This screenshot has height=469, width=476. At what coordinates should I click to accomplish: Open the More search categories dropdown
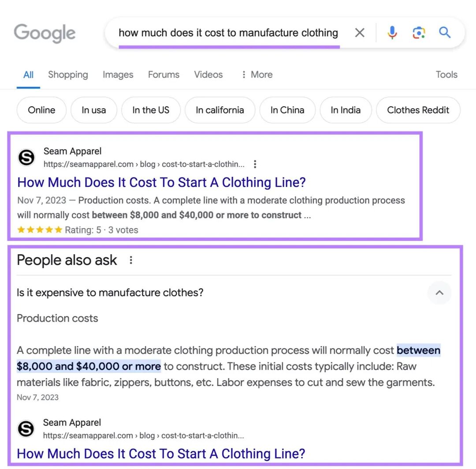click(x=257, y=75)
